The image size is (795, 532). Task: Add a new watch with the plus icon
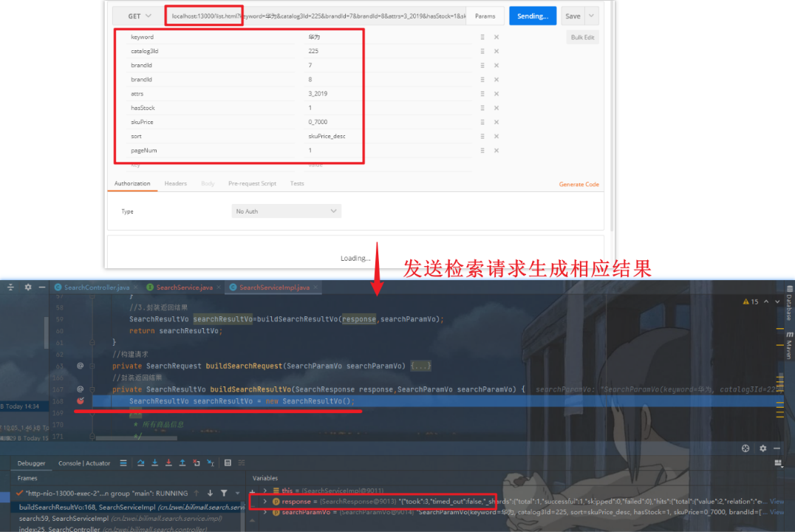252,491
